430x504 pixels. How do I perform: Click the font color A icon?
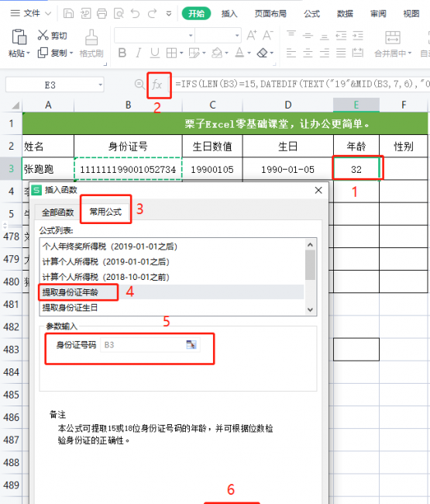[239, 53]
